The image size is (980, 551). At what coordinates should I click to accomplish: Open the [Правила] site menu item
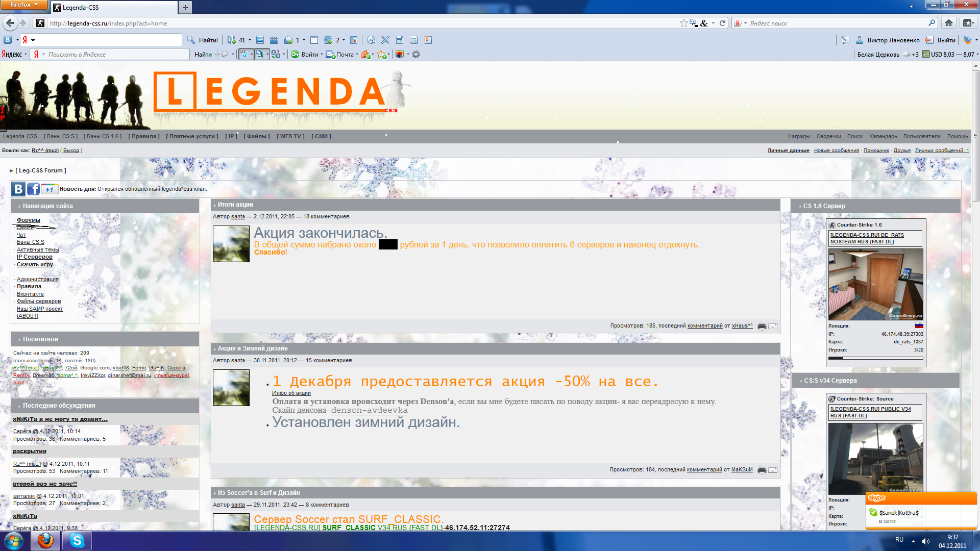tap(144, 137)
